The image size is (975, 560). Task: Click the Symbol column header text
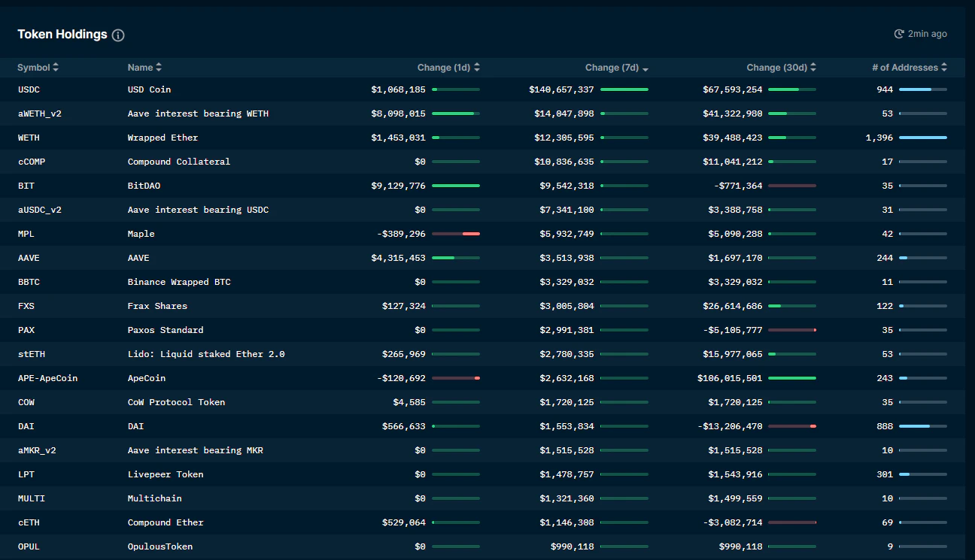point(33,68)
